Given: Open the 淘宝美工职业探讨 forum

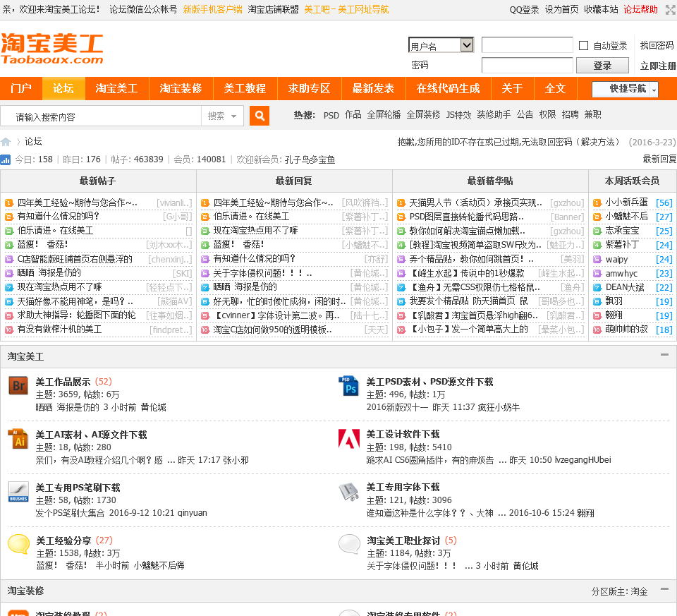Looking at the screenshot, I should (x=403, y=540).
